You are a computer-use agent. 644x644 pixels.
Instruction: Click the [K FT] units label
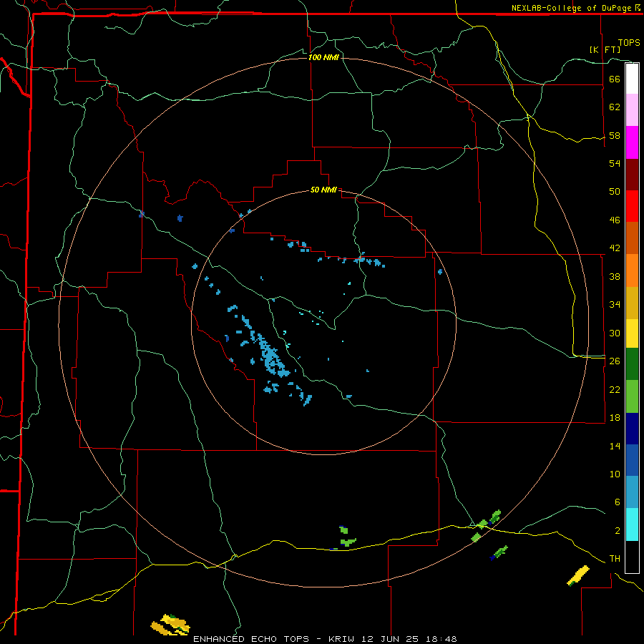pos(605,49)
